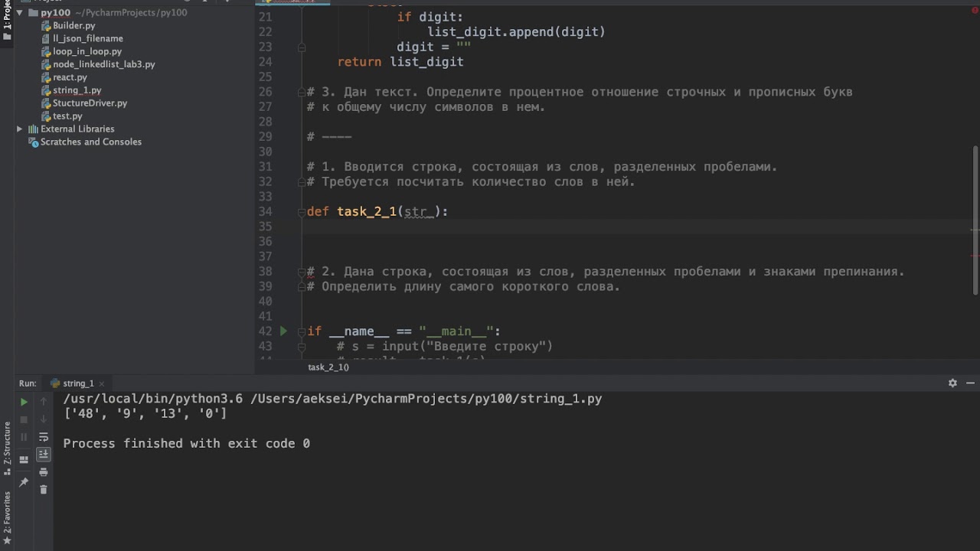The height and width of the screenshot is (551, 980).
Task: Collapse comment fold marker at line 26
Action: [301, 93]
